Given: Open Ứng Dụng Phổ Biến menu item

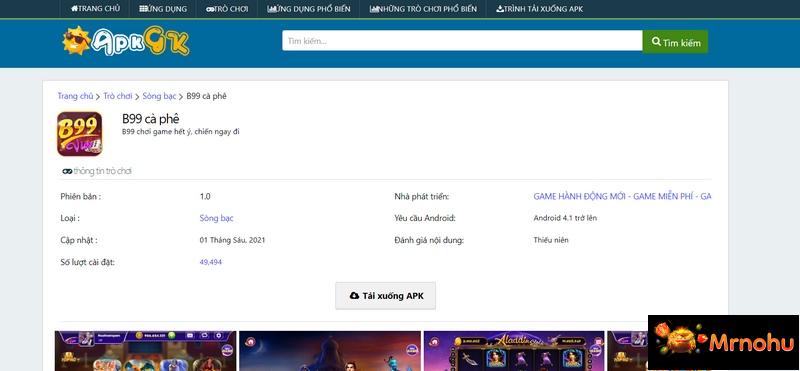Looking at the screenshot, I should [x=309, y=9].
